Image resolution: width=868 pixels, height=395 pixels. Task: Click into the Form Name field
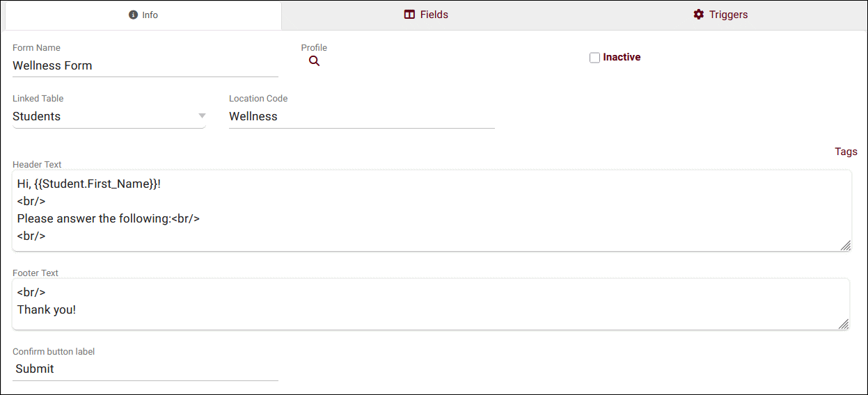[145, 65]
